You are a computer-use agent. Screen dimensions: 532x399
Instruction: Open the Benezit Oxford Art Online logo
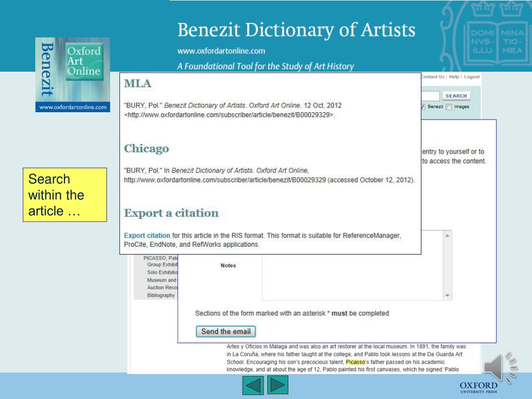(73, 75)
